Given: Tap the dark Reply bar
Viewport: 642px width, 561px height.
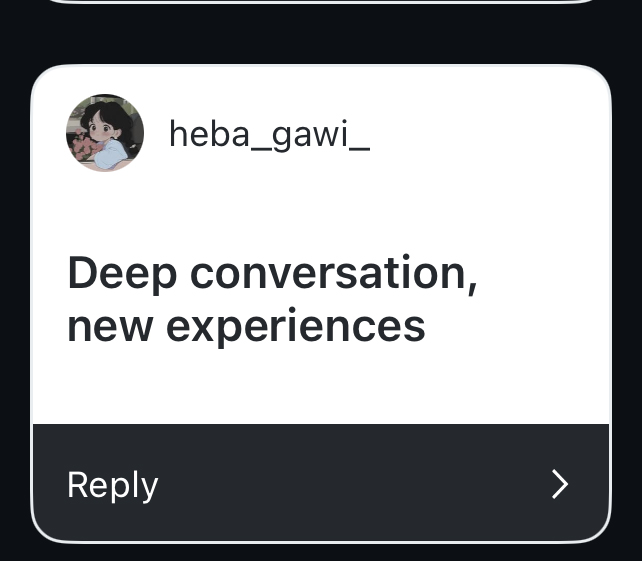Looking at the screenshot, I should point(320,484).
